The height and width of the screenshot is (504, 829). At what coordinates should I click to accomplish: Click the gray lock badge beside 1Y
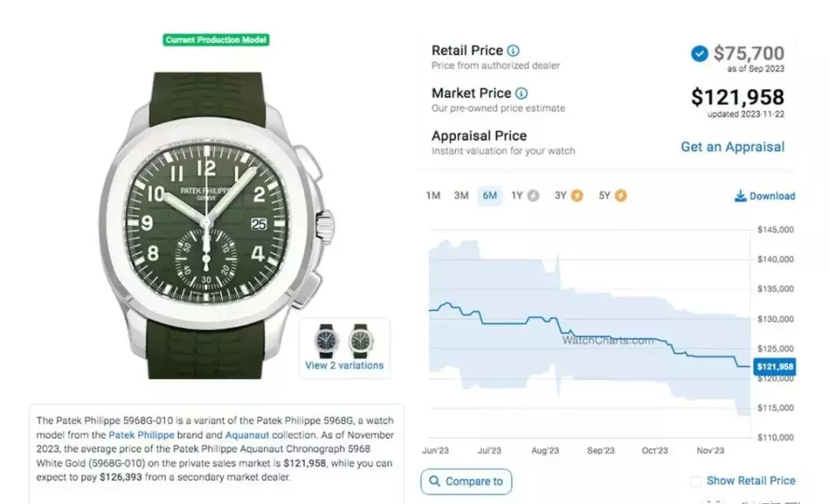533,196
